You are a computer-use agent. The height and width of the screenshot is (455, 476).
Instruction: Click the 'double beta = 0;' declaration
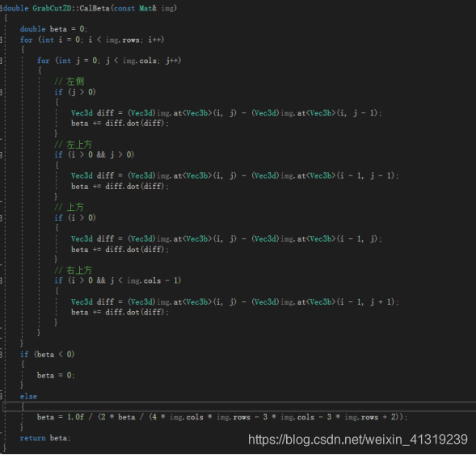pos(53,29)
